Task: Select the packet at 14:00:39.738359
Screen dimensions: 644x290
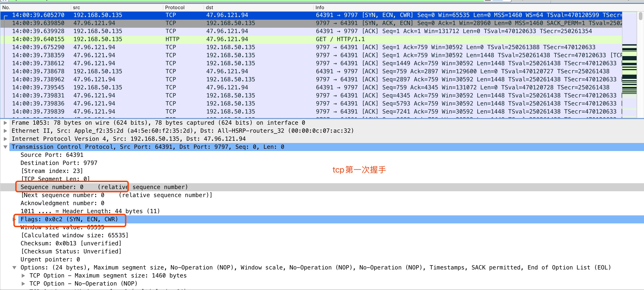Action: (311, 55)
